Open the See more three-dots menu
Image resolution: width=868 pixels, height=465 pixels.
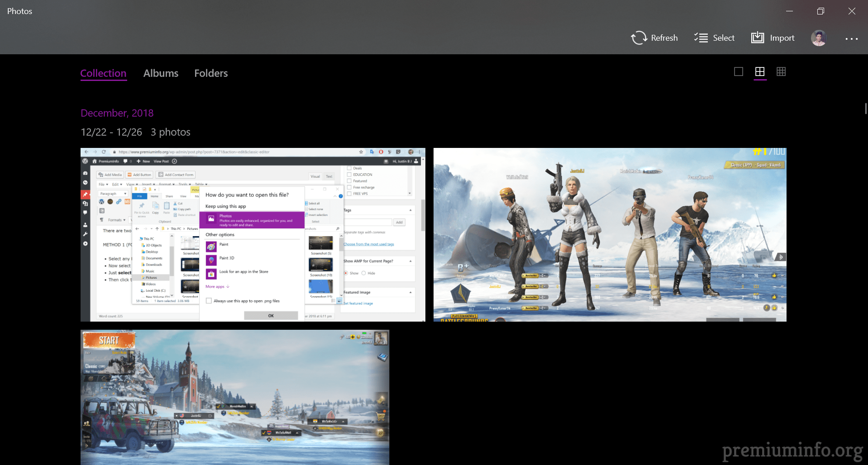point(851,39)
